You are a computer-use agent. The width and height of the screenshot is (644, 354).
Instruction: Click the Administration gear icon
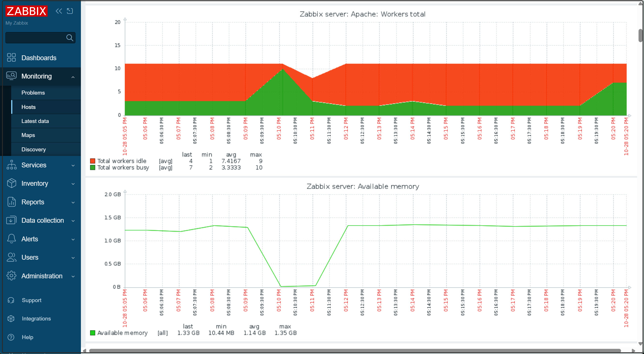coord(11,276)
